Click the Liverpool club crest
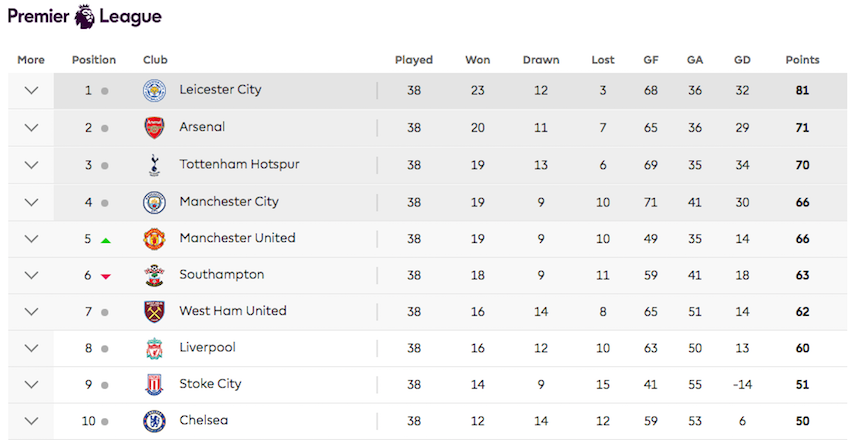The image size is (860, 440). coord(154,348)
